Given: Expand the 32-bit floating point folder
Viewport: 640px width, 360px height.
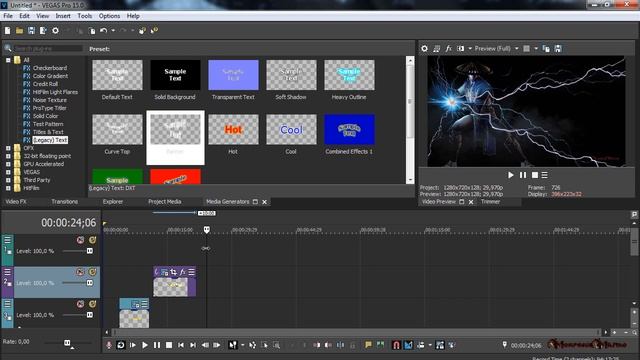Looking at the screenshot, I should [8, 156].
